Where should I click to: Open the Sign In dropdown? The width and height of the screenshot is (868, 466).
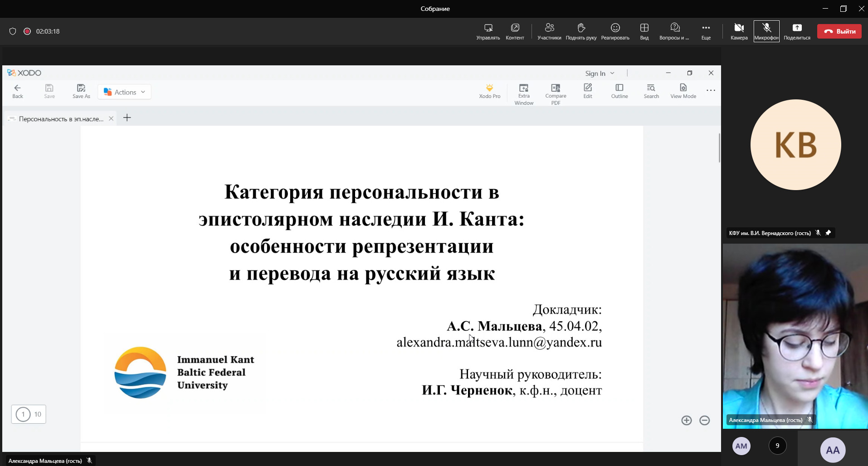(x=599, y=73)
